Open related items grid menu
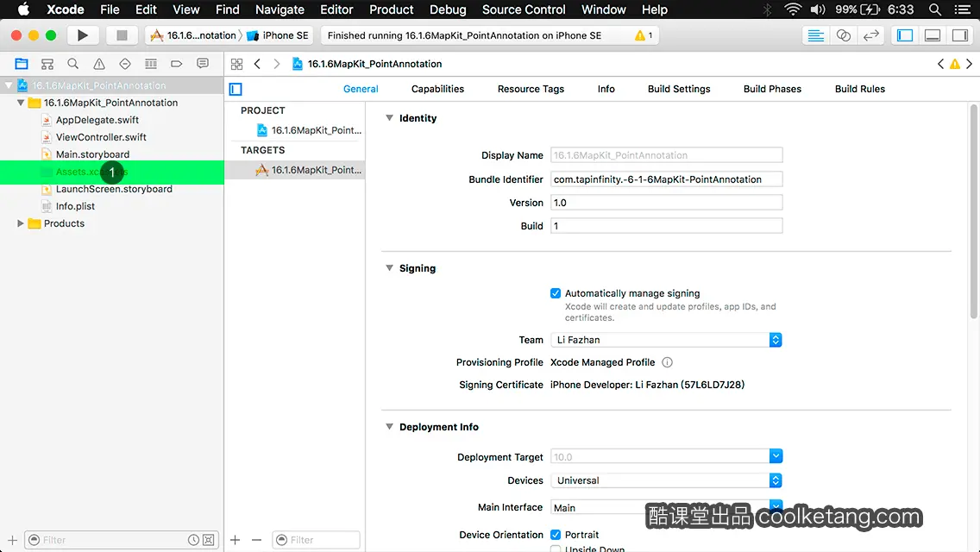Image resolution: width=980 pixels, height=552 pixels. (x=237, y=64)
